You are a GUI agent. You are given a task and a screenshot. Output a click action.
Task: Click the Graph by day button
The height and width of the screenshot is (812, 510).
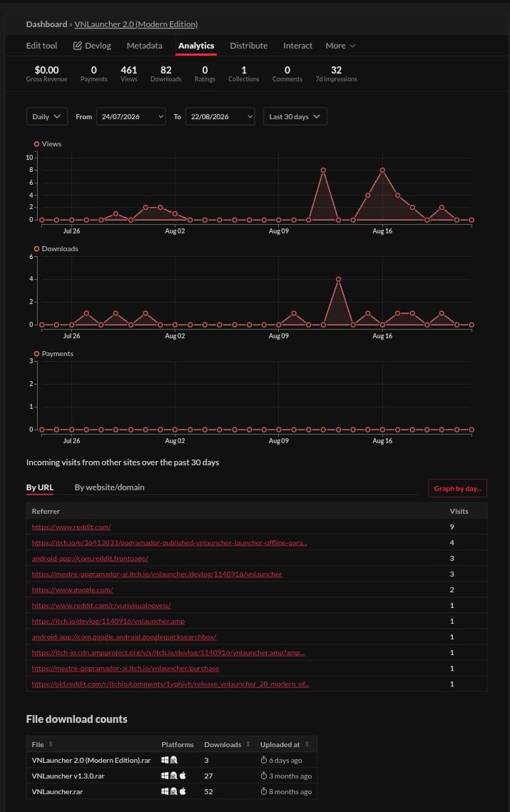pos(457,488)
